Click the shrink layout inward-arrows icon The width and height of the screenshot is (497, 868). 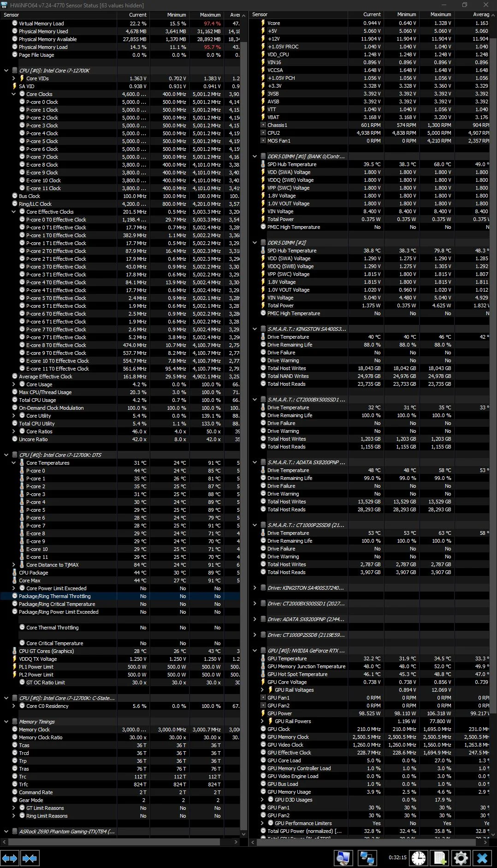(30, 858)
